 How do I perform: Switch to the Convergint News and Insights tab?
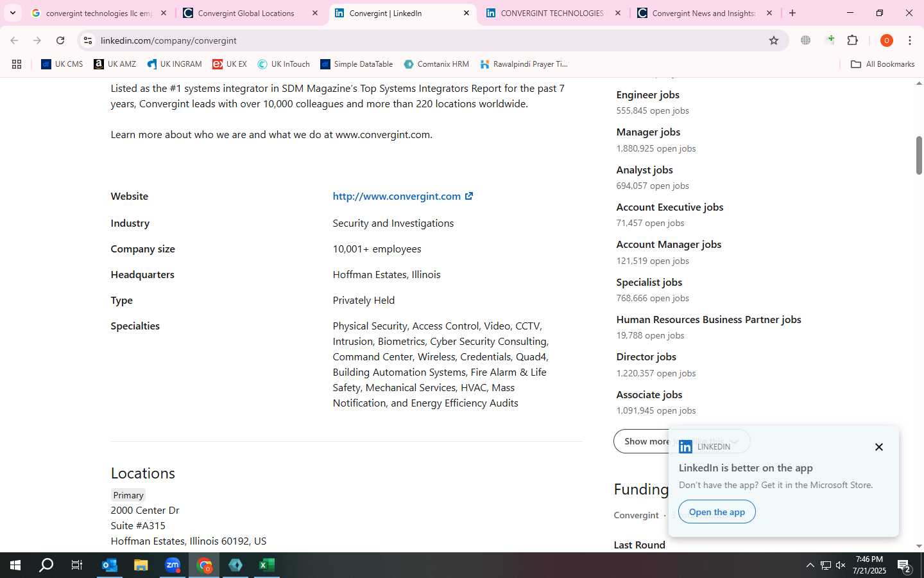coord(705,13)
